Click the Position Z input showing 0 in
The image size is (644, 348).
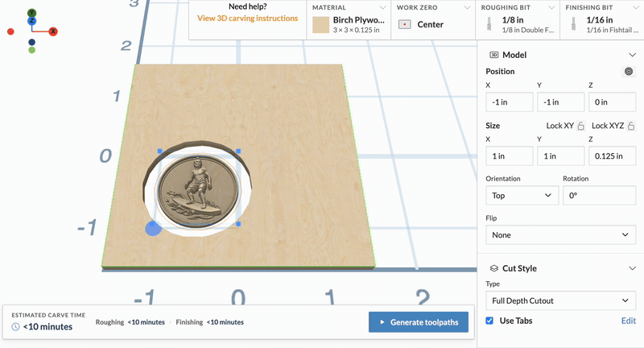pyautogui.click(x=613, y=101)
